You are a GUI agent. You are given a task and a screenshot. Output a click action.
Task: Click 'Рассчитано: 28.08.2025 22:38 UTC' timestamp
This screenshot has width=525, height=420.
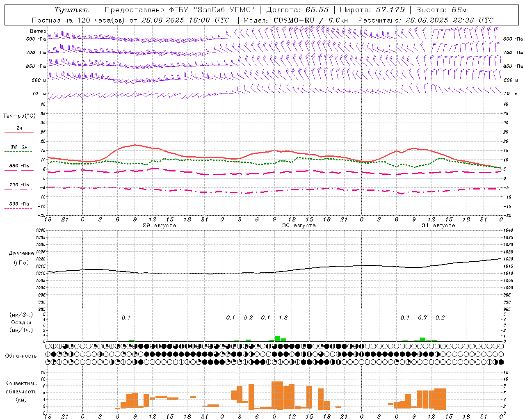426,20
